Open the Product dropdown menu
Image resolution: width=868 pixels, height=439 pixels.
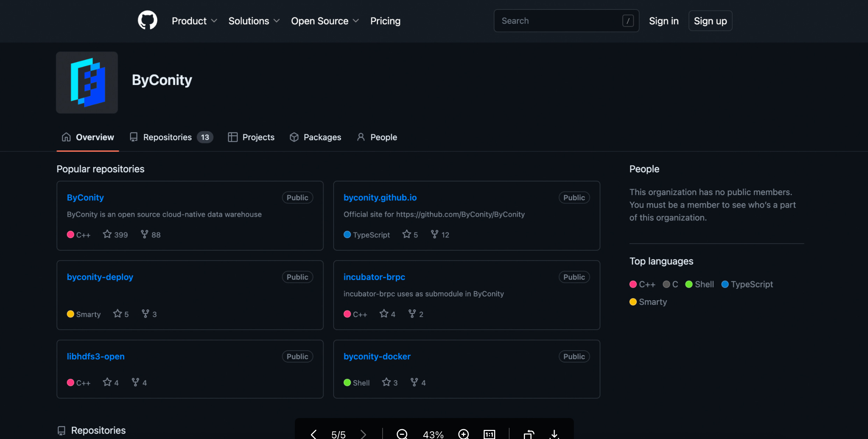tap(194, 21)
